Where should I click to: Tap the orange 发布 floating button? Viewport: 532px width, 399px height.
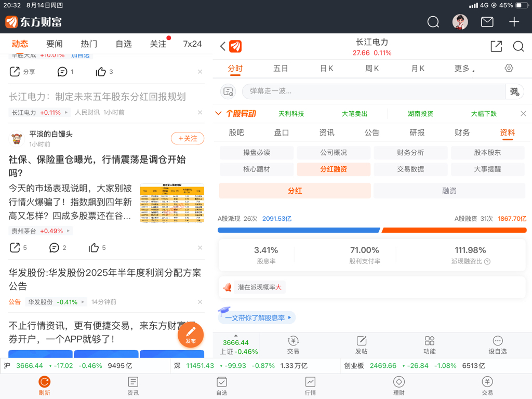coord(190,335)
